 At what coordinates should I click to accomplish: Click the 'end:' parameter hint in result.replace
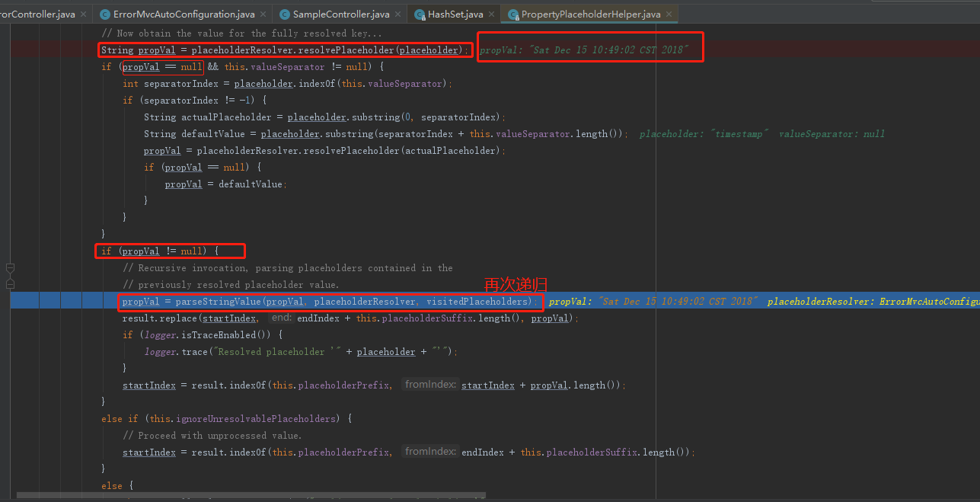(x=281, y=318)
